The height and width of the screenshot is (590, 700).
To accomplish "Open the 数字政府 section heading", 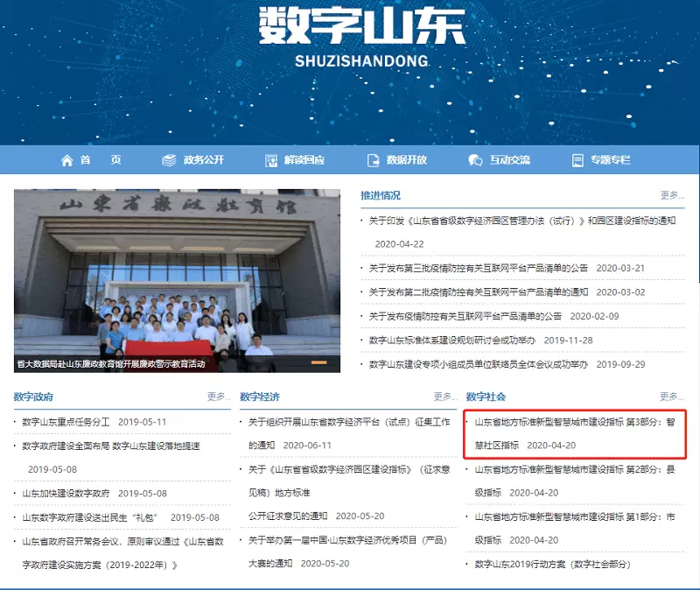I will (33, 397).
